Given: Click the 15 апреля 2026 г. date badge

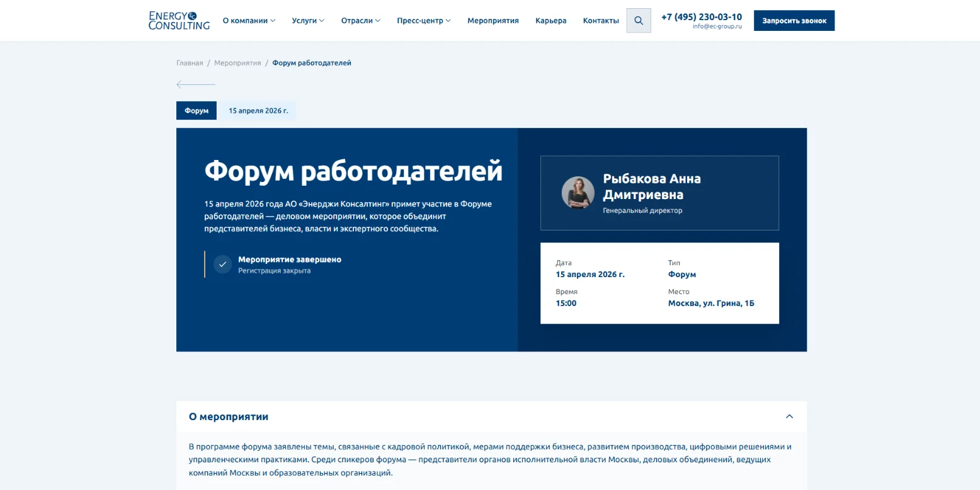Looking at the screenshot, I should 258,111.
